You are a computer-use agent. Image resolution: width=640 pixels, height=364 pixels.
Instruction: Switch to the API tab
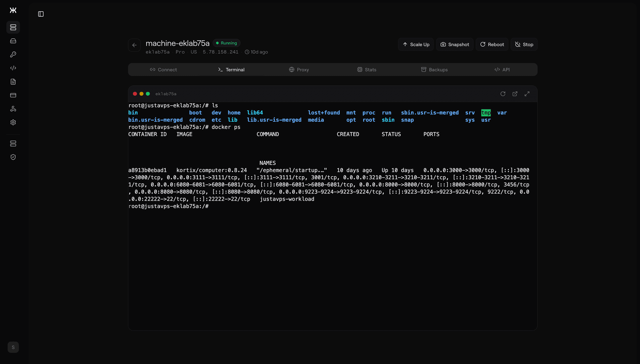(502, 70)
